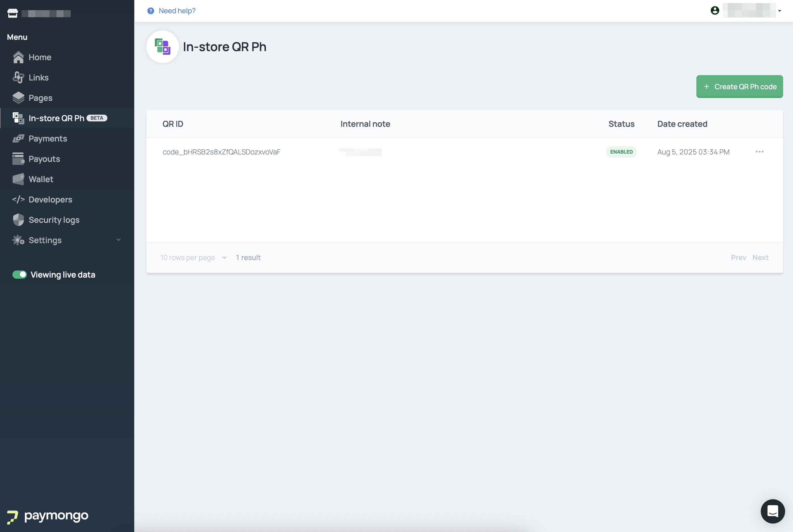793x532 pixels.
Task: Click the Payments icon in sidebar
Action: pyautogui.click(x=18, y=139)
